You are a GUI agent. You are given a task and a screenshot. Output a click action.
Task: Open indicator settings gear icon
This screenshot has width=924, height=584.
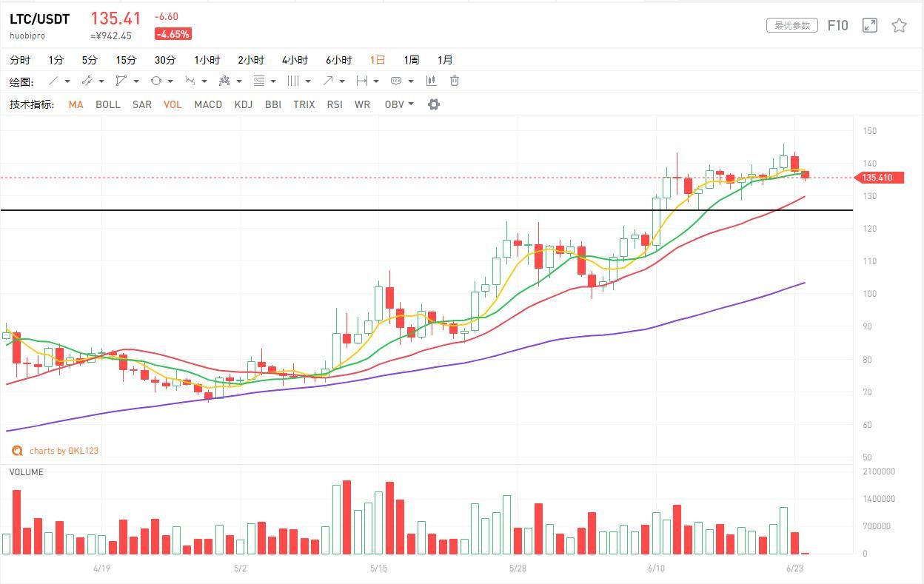pyautogui.click(x=434, y=104)
